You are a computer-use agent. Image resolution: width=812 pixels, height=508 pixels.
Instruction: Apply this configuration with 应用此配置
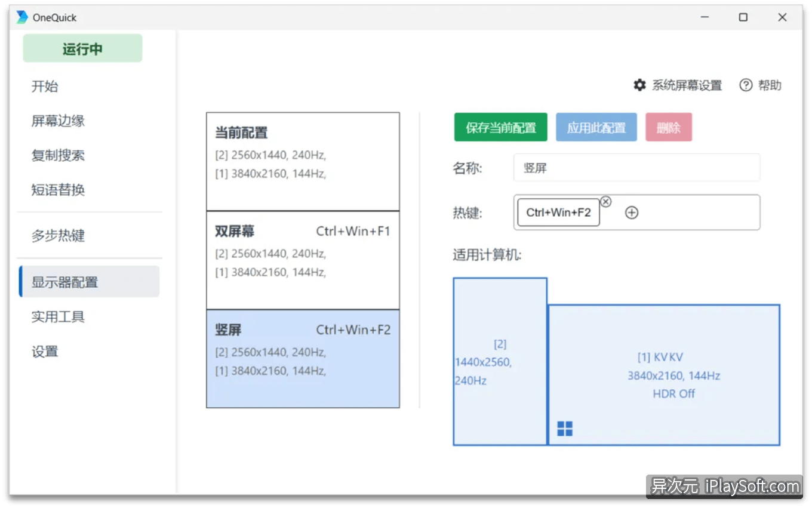(x=596, y=127)
